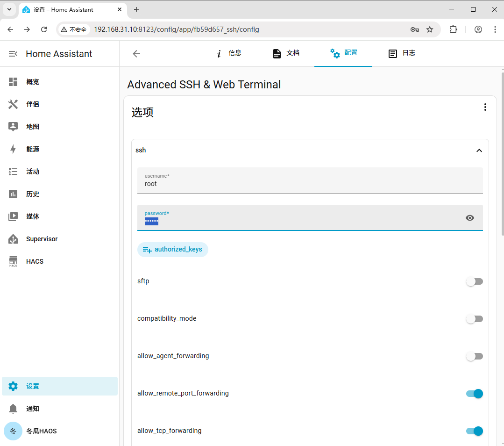Open the 地图 map page
504x446 pixels.
(x=59, y=127)
